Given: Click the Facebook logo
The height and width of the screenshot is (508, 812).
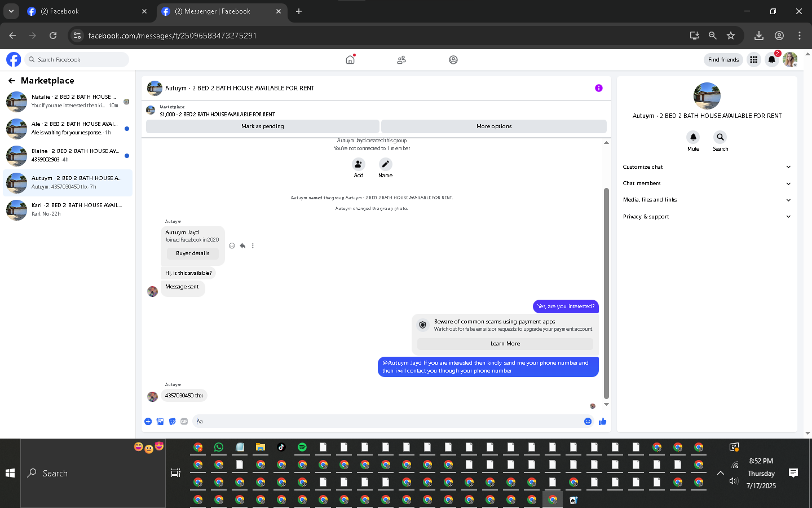Looking at the screenshot, I should click(x=14, y=59).
